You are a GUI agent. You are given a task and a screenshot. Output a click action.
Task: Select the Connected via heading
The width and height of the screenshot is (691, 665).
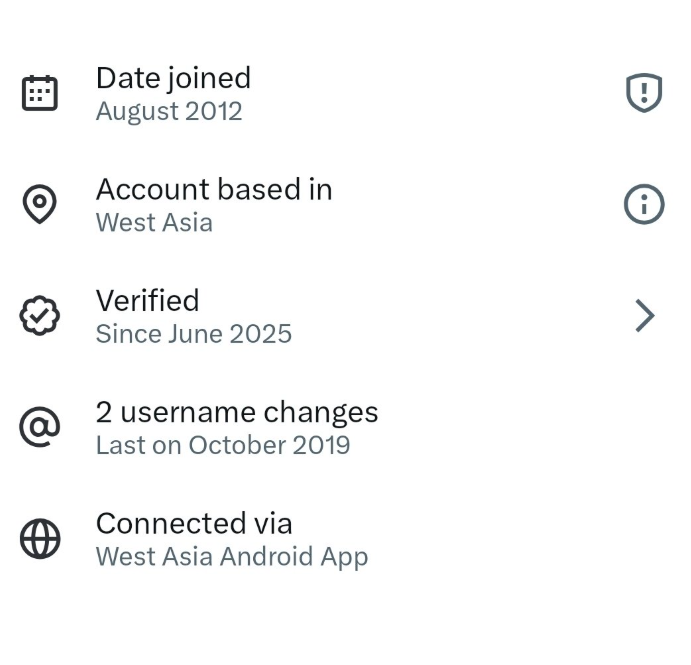point(194,523)
